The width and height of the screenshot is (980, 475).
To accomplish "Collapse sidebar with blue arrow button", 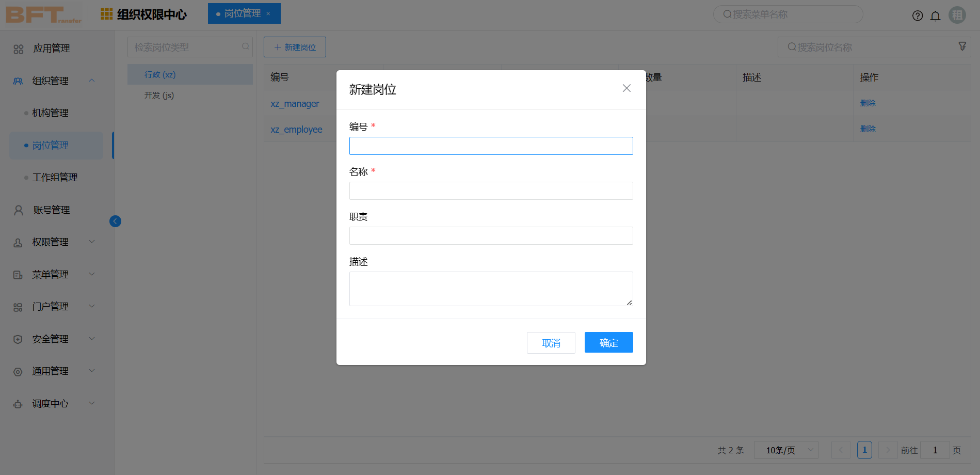I will tap(115, 221).
